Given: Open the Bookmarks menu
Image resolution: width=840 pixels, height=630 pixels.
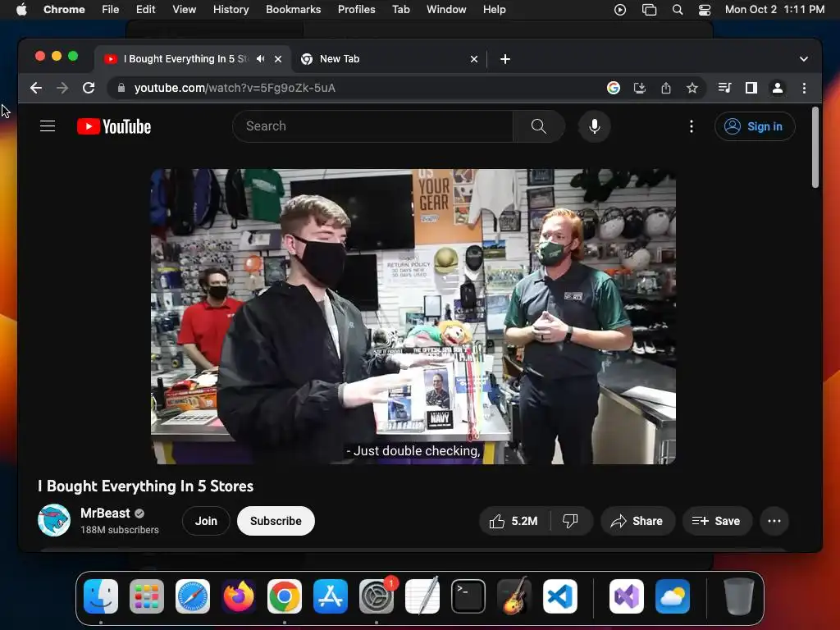Looking at the screenshot, I should pos(293,9).
